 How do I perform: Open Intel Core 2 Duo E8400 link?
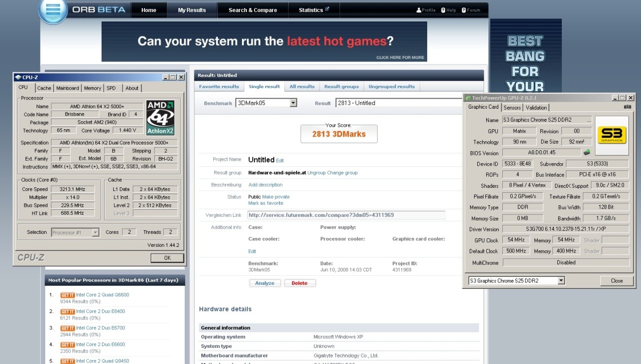click(x=101, y=311)
